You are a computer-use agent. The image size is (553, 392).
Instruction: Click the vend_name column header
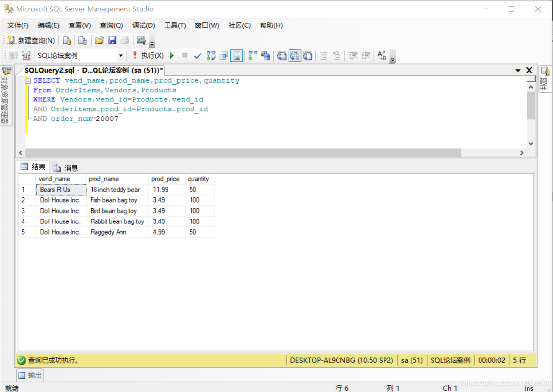(x=61, y=179)
